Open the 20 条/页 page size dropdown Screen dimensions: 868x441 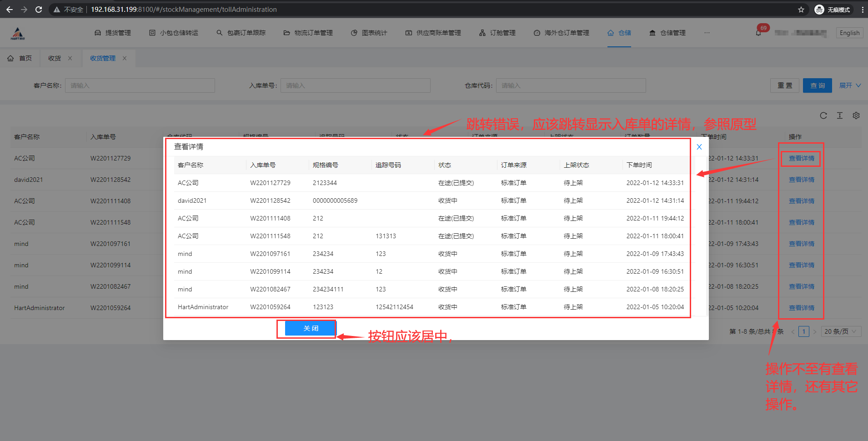(x=840, y=331)
